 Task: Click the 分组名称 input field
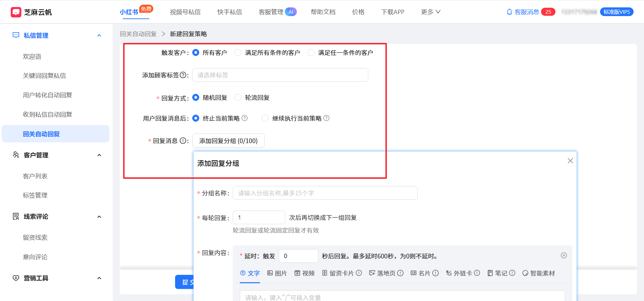(325, 193)
